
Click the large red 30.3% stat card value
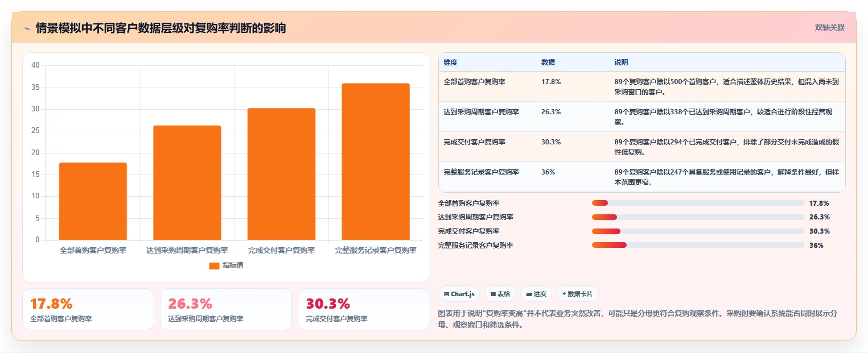[328, 304]
